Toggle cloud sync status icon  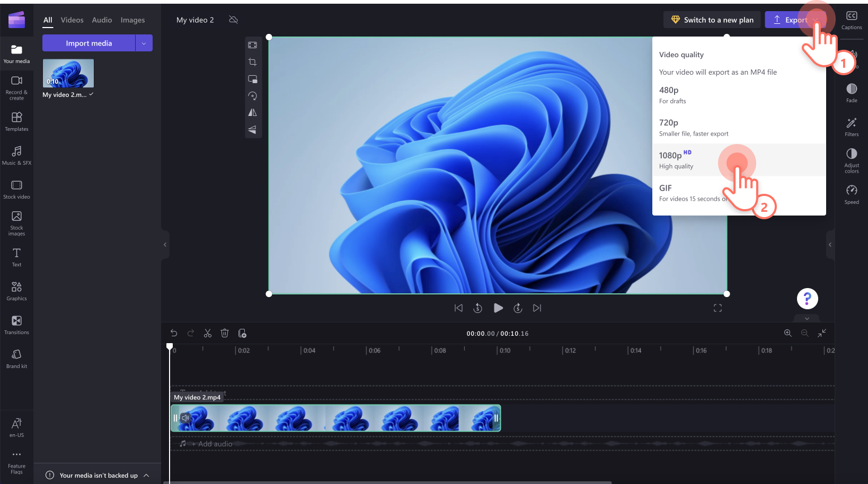tap(233, 20)
